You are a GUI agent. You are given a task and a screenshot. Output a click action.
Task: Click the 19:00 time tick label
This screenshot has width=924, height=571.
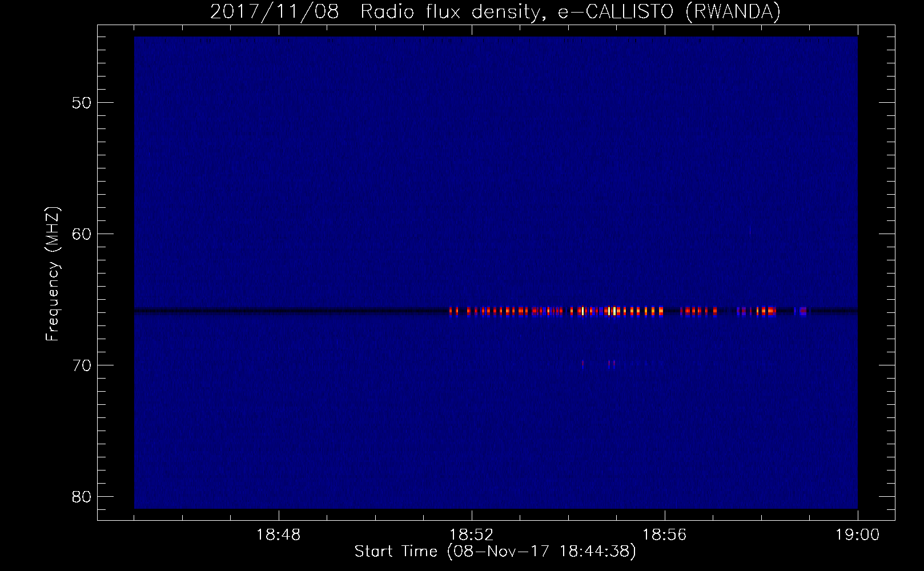[x=858, y=535]
